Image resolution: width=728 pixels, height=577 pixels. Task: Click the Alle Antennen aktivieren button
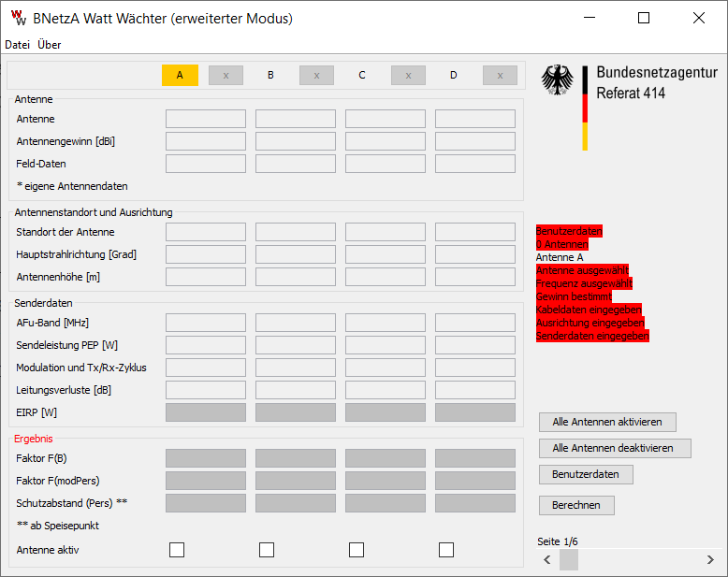(x=607, y=422)
